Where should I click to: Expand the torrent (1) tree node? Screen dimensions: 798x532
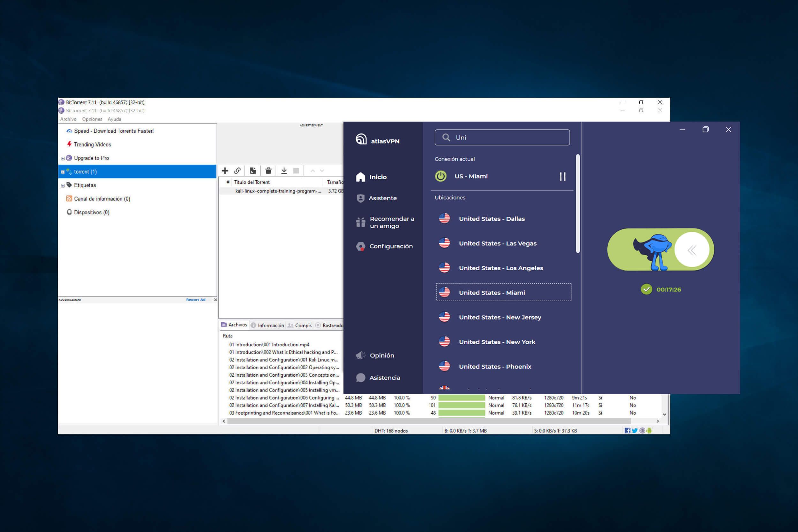63,172
